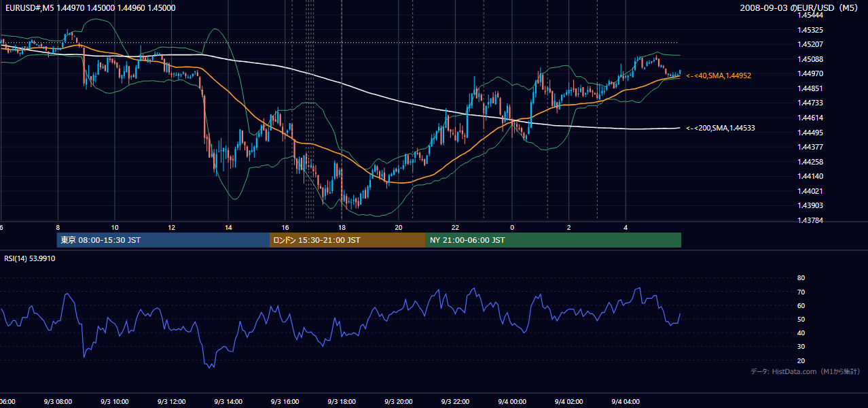This screenshot has height=408, width=868.
Task: Click price level 1.43784 on price axis
Action: 810,220
